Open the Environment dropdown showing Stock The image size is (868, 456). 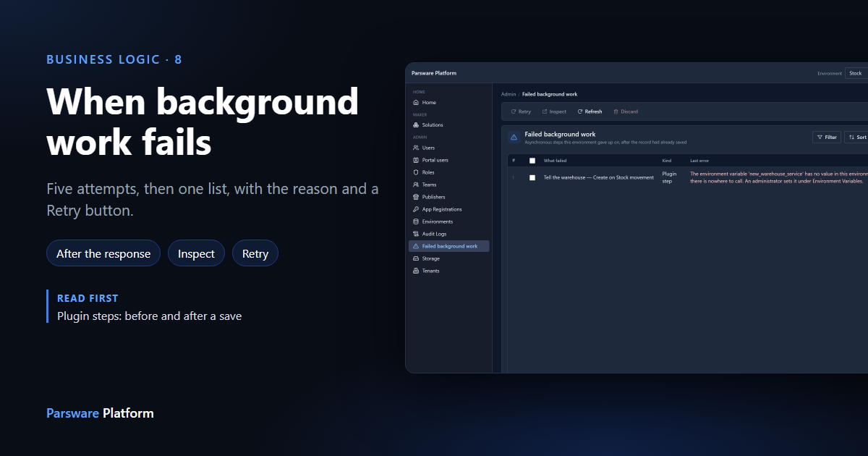[x=856, y=73]
